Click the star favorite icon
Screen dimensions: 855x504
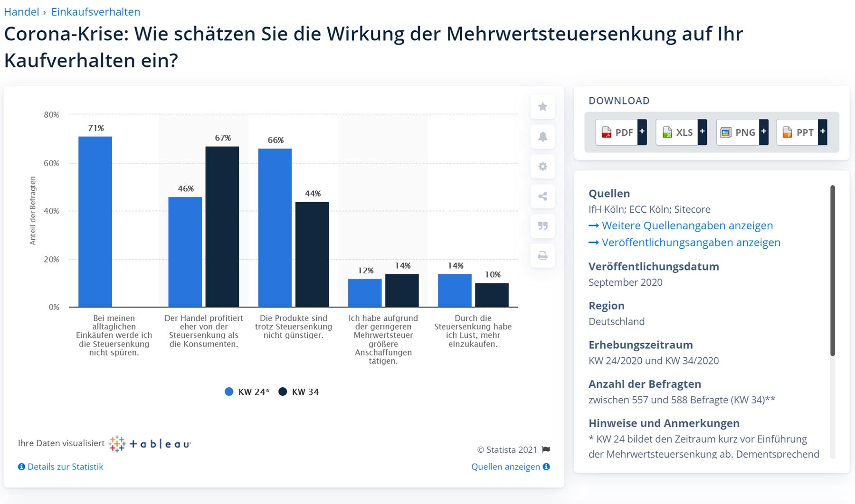[x=542, y=107]
